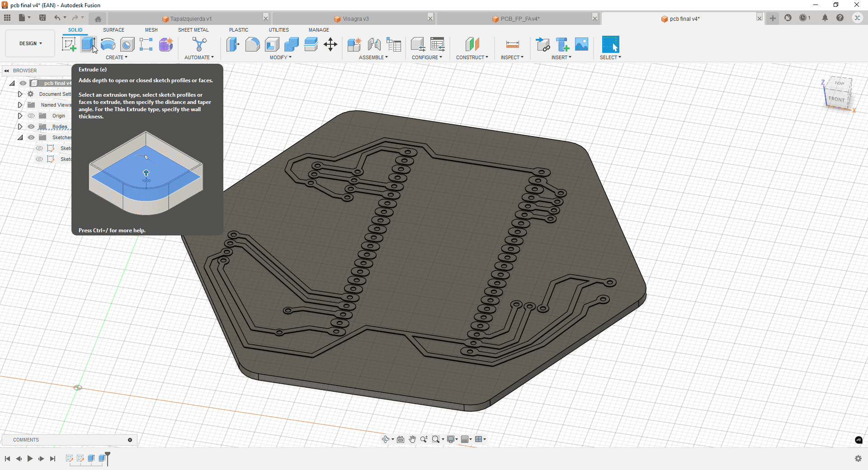Open the MODIFY dropdown menu
This screenshot has width=868, height=470.
pyautogui.click(x=281, y=57)
